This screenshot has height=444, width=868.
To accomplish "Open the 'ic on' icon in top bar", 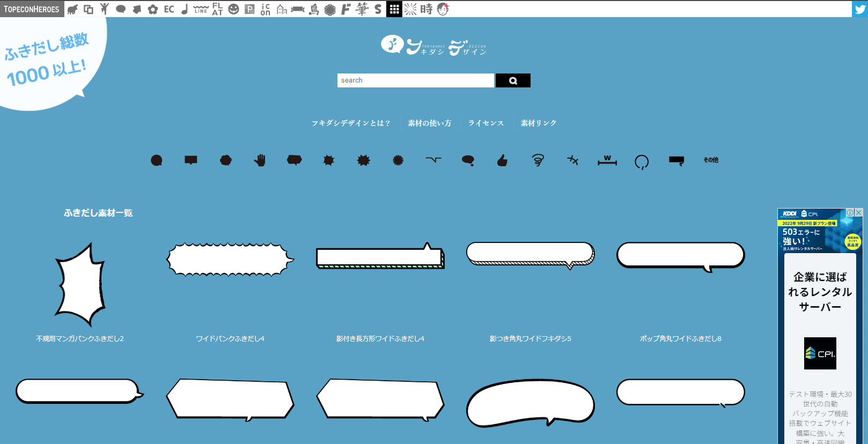I will pyautogui.click(x=266, y=9).
